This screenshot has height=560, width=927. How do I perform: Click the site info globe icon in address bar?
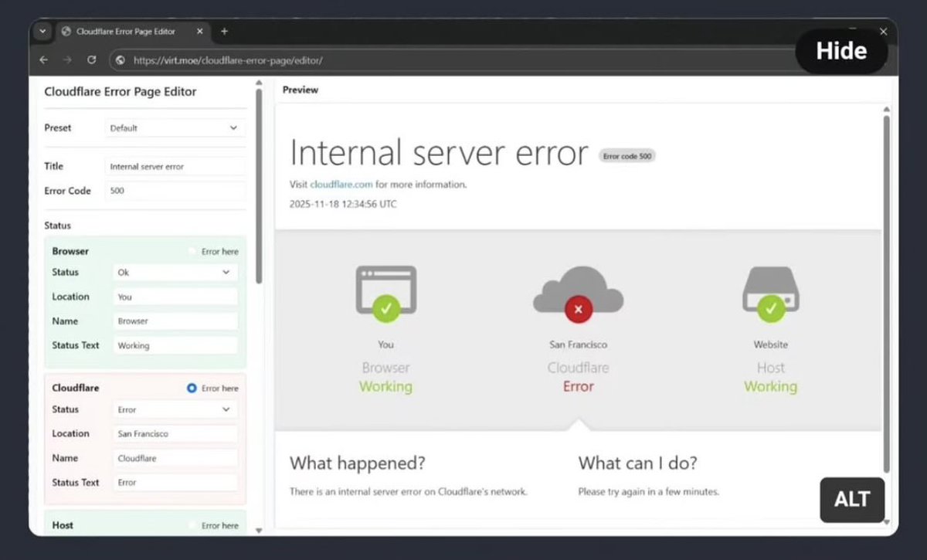coord(120,59)
